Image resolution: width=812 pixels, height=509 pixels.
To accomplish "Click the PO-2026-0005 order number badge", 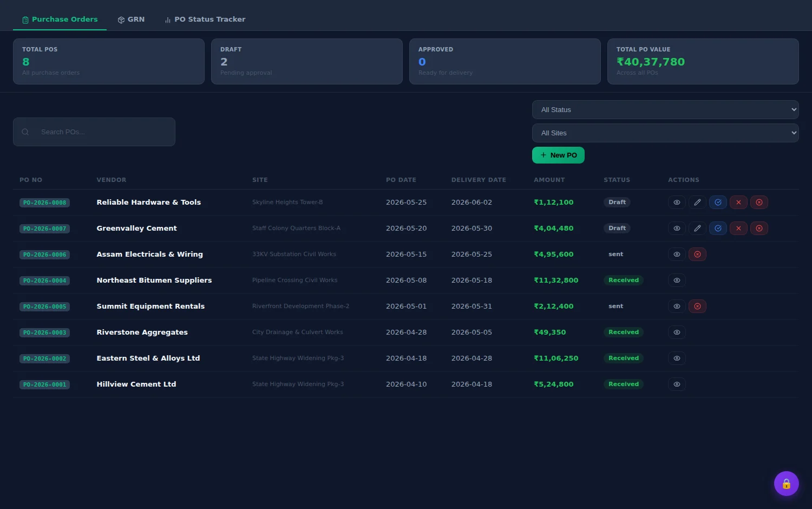I will pyautogui.click(x=44, y=306).
